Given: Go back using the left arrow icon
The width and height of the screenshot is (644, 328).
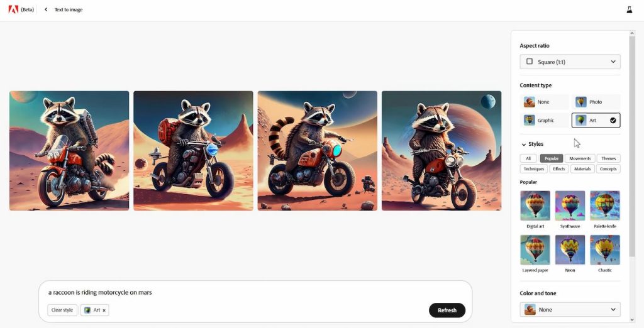Looking at the screenshot, I should tap(45, 9).
